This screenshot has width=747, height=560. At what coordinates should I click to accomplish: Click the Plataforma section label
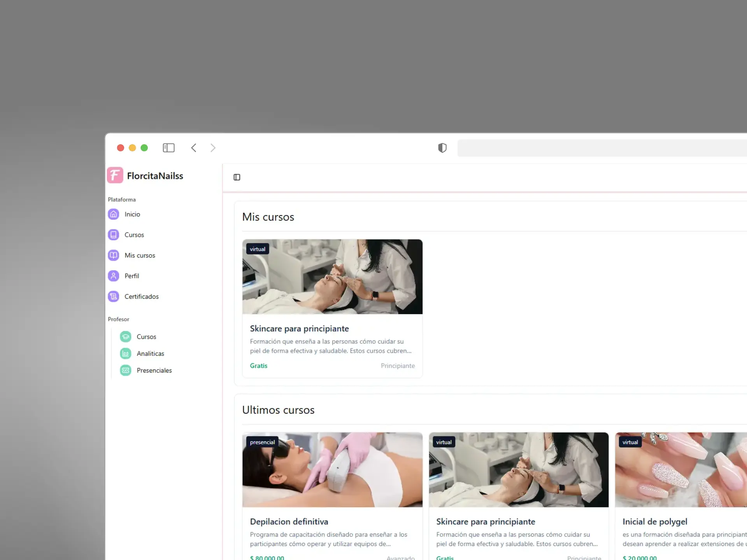(x=122, y=199)
